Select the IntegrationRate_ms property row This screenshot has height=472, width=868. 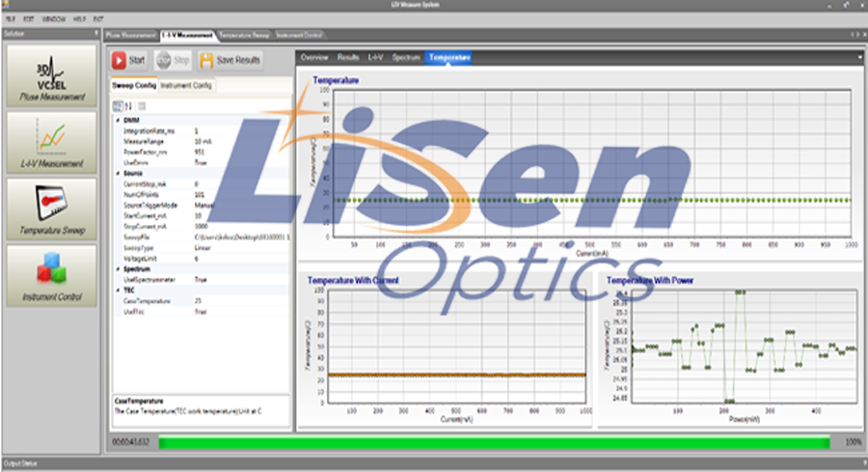[x=202, y=131]
